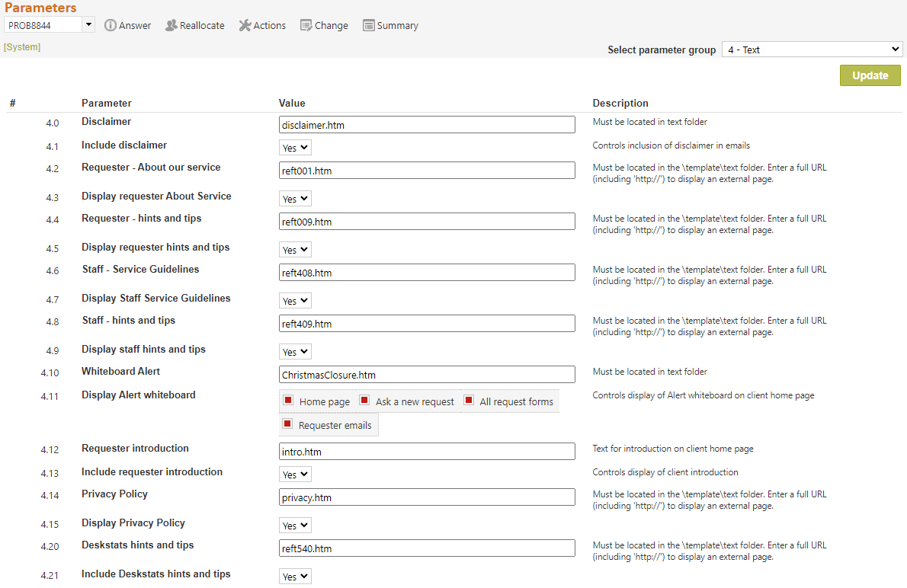The height and width of the screenshot is (588, 907).
Task: Click the Actions tools icon
Action: 245,25
